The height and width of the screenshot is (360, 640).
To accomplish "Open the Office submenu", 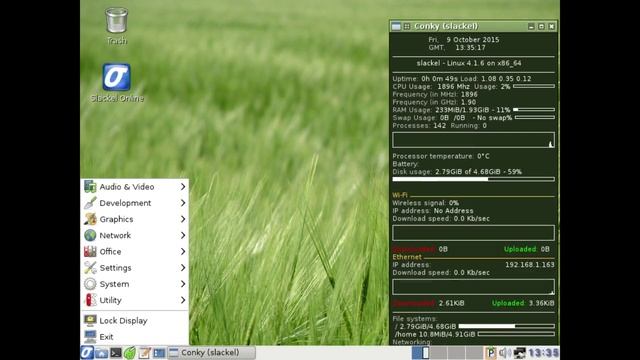I will coord(135,251).
